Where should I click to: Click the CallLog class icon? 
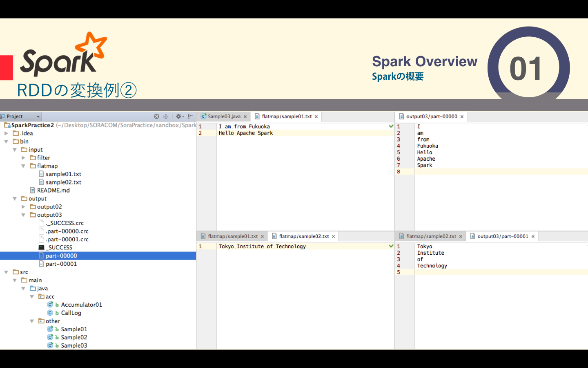click(x=51, y=312)
